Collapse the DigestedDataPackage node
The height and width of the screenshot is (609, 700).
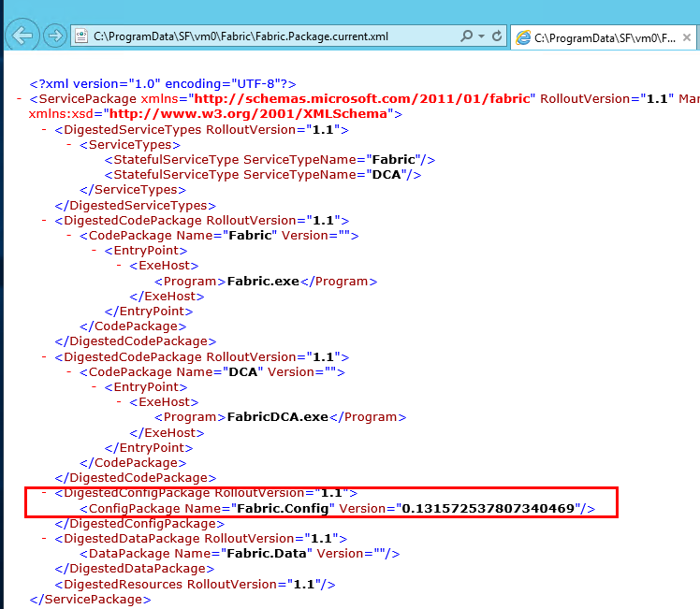tap(44, 539)
